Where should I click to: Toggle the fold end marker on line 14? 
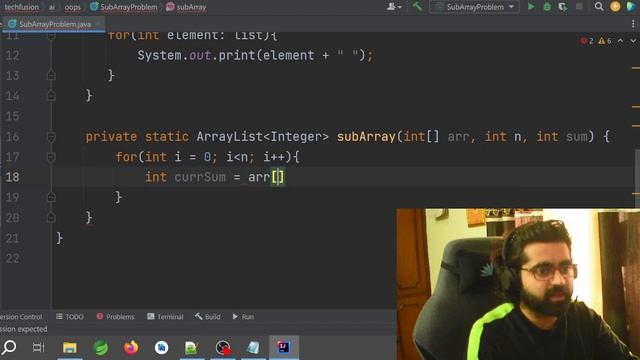tap(51, 96)
